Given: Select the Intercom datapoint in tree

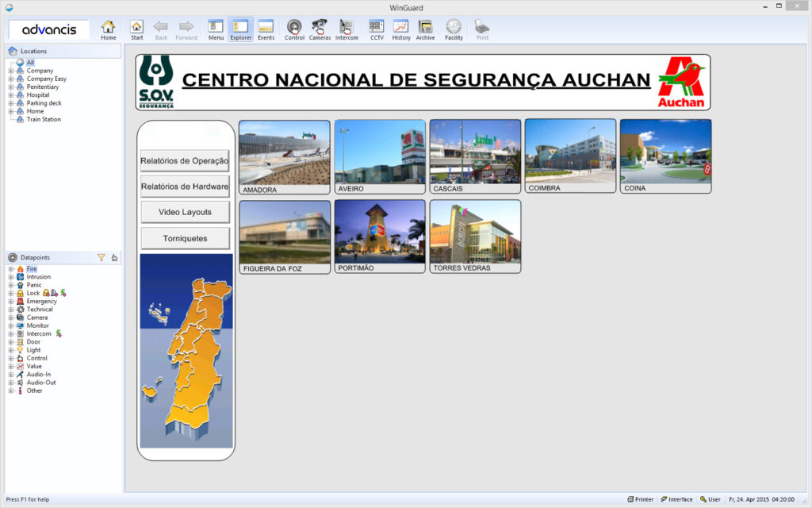Looking at the screenshot, I should 39,334.
